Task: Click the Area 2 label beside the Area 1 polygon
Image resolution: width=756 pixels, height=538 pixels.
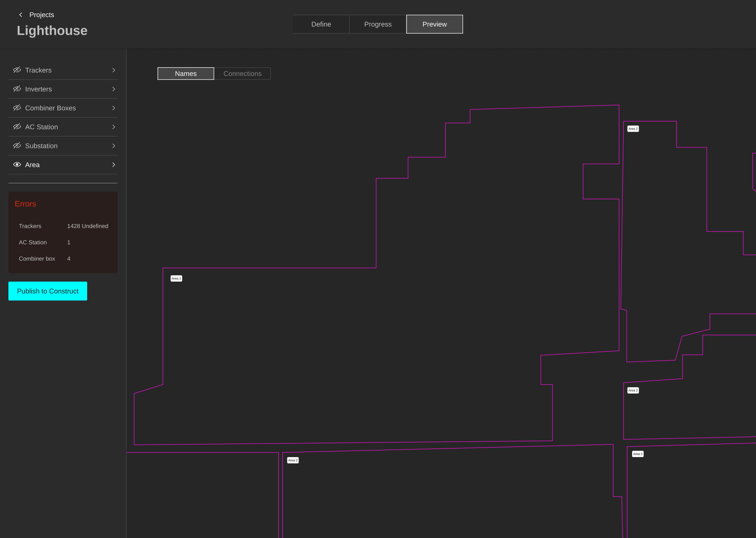Action: coord(633,129)
